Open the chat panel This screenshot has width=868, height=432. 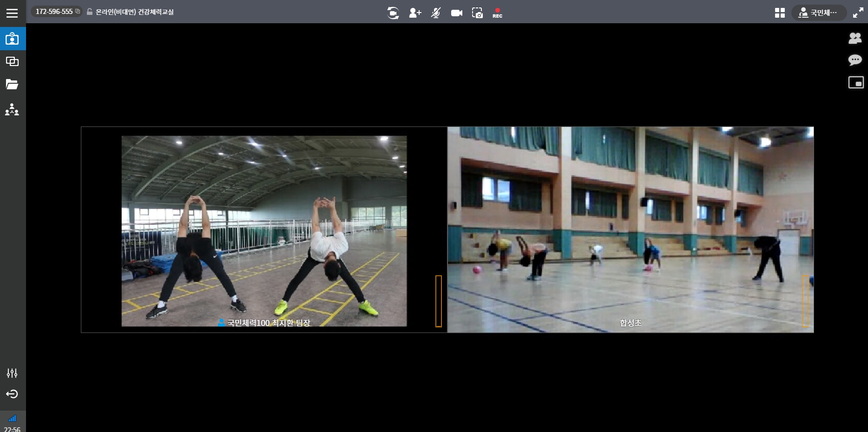855,60
